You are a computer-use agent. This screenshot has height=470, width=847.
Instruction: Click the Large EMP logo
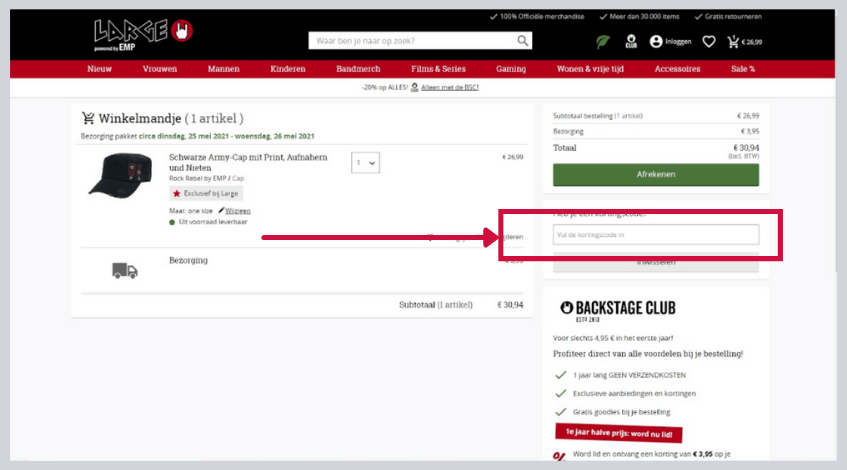click(x=142, y=33)
